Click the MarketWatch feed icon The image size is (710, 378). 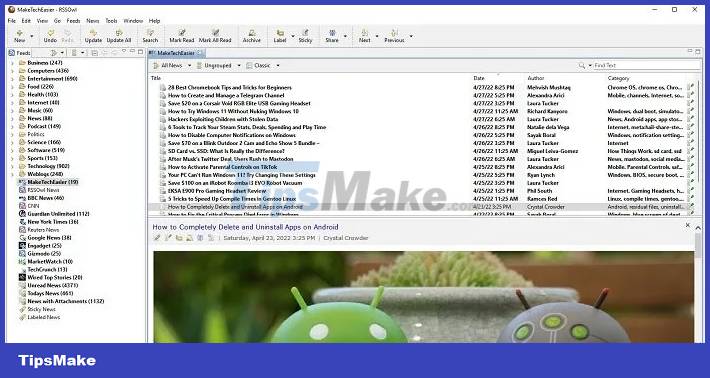point(22,261)
